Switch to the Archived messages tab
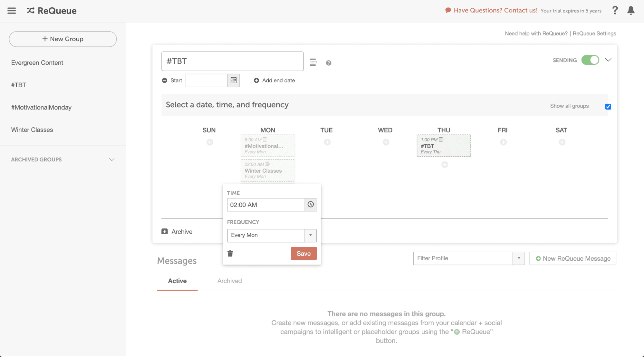644x357 pixels. [x=229, y=281]
